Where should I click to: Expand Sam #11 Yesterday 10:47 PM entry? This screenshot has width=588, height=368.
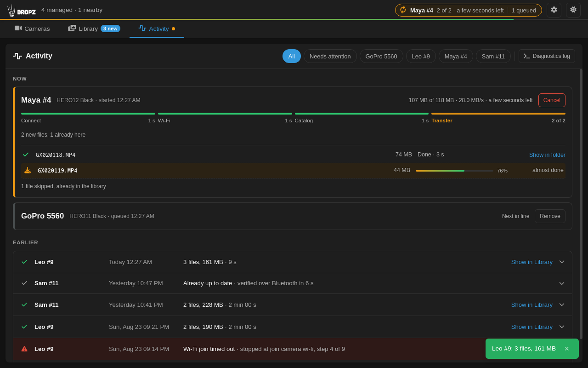(x=562, y=283)
